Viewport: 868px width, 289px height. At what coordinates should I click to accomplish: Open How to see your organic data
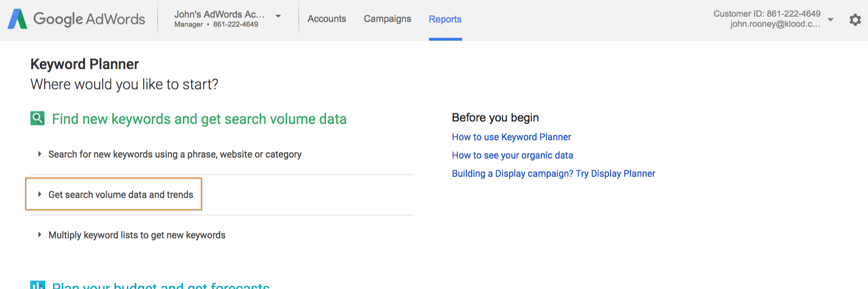[512, 155]
